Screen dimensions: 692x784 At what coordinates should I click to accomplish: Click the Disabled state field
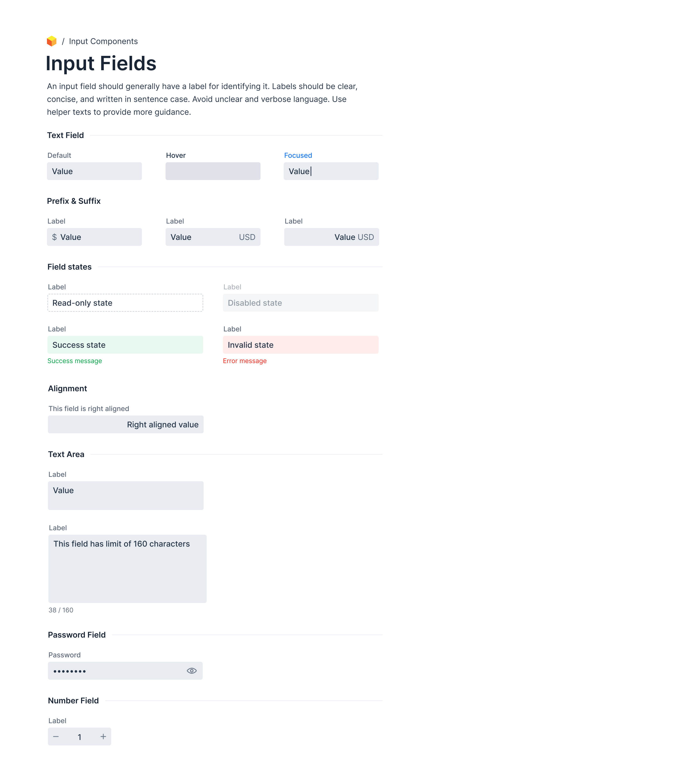(x=301, y=303)
